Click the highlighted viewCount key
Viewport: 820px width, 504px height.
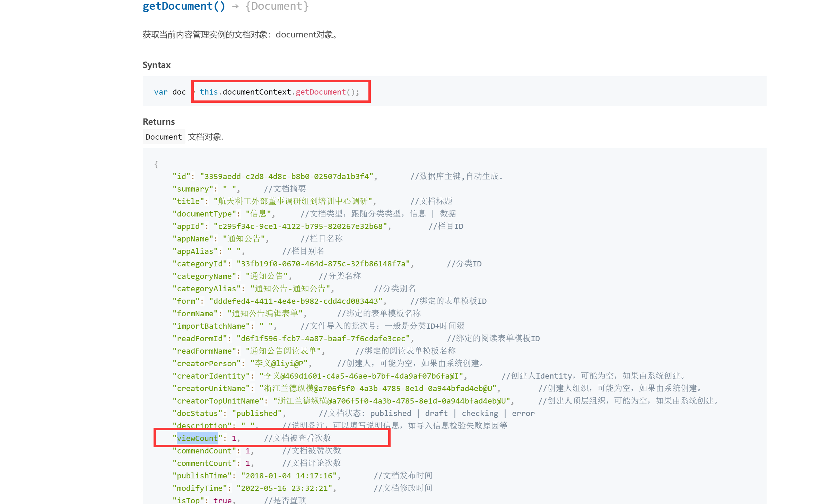click(197, 439)
